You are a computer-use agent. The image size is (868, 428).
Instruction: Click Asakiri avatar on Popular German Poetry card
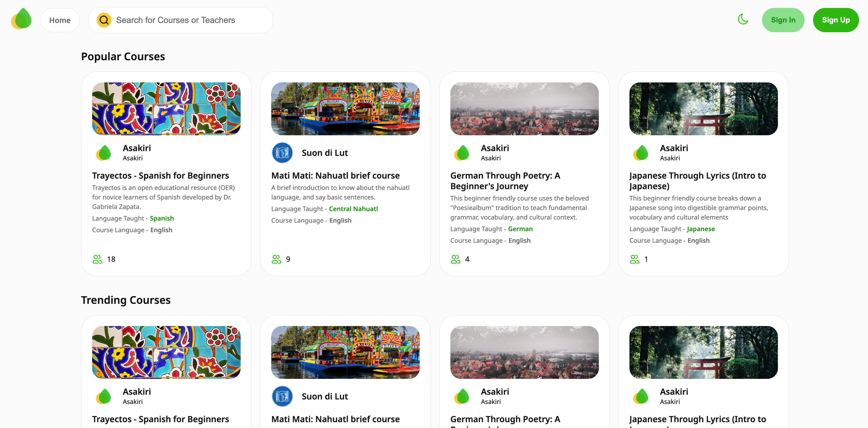tap(462, 153)
